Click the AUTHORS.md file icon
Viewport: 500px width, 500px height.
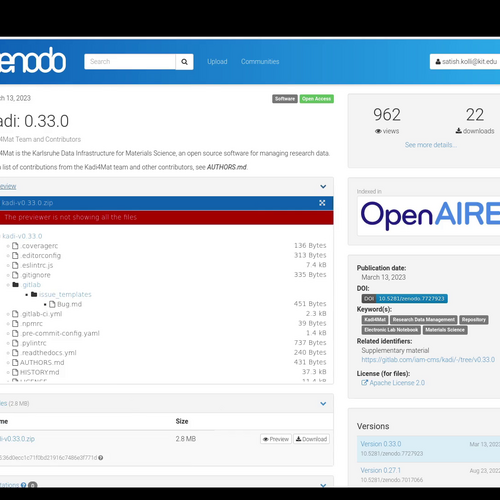tap(15, 362)
